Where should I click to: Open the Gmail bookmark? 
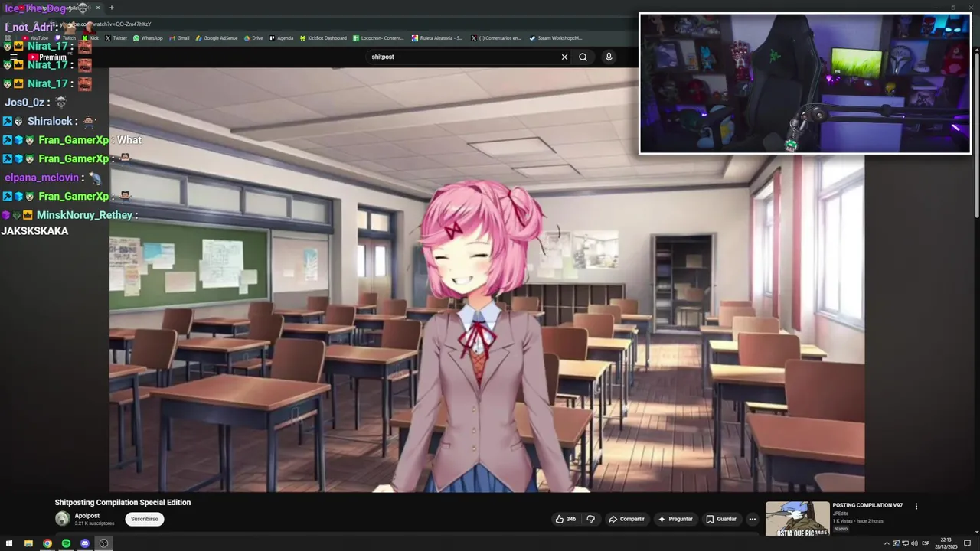coord(179,37)
